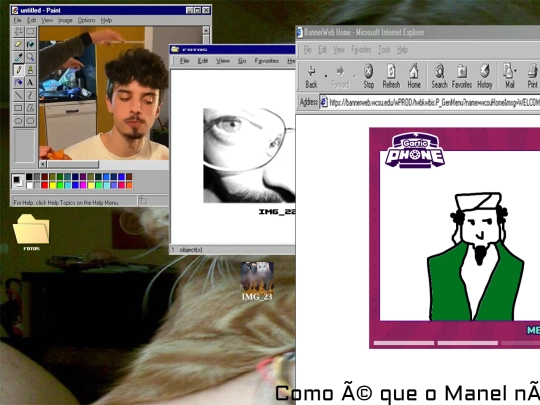Image resolution: width=540 pixels, height=405 pixels.
Task: Open the History toolbar button
Action: 485,76
